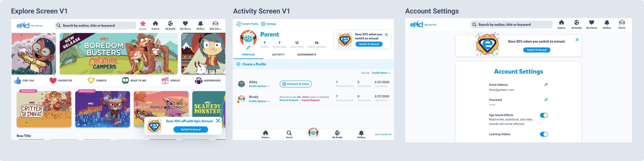Screen dimensions: 644x161
Task: Open Mailbox bell icon in Explore Screen nav
Action: [200, 23]
